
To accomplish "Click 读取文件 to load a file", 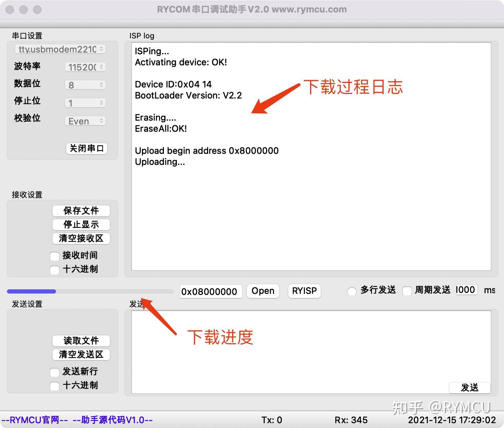I will tap(81, 341).
